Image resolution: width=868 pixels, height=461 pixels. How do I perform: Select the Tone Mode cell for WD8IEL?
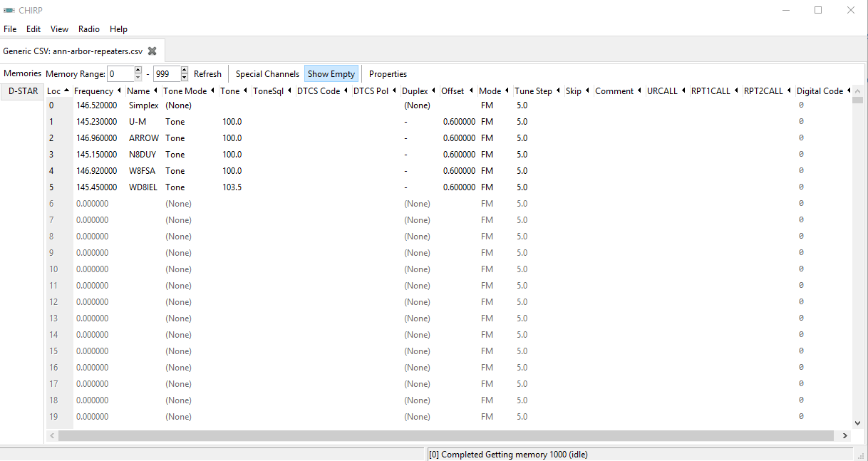point(175,187)
